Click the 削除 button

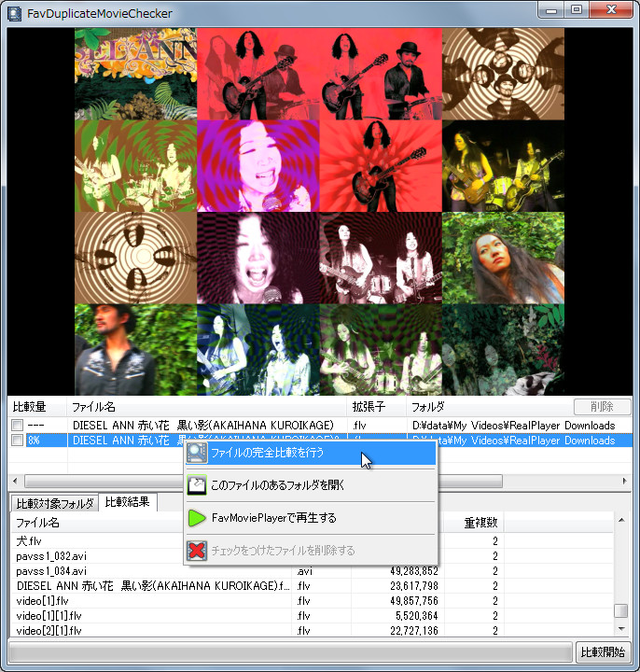(x=602, y=407)
